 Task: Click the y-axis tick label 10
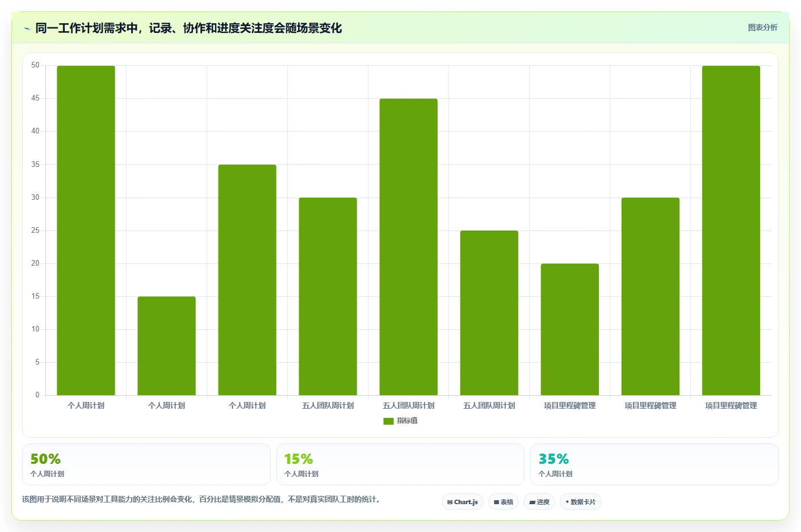(35, 329)
